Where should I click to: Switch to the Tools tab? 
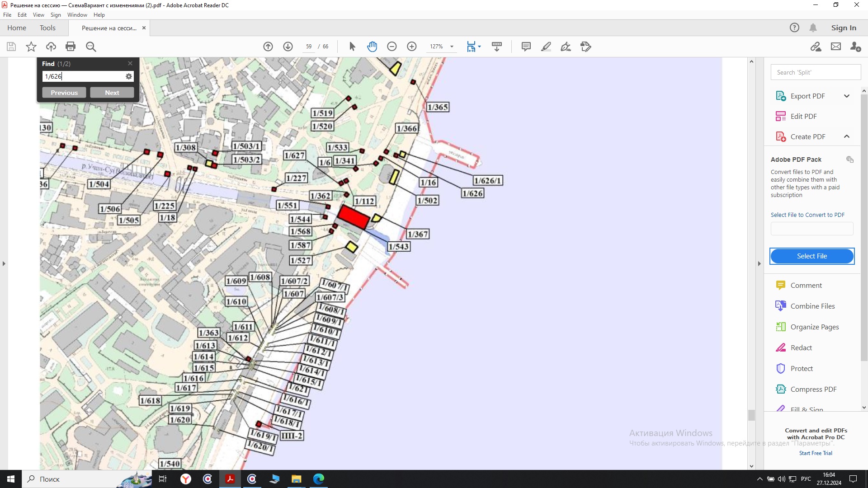[x=47, y=28]
